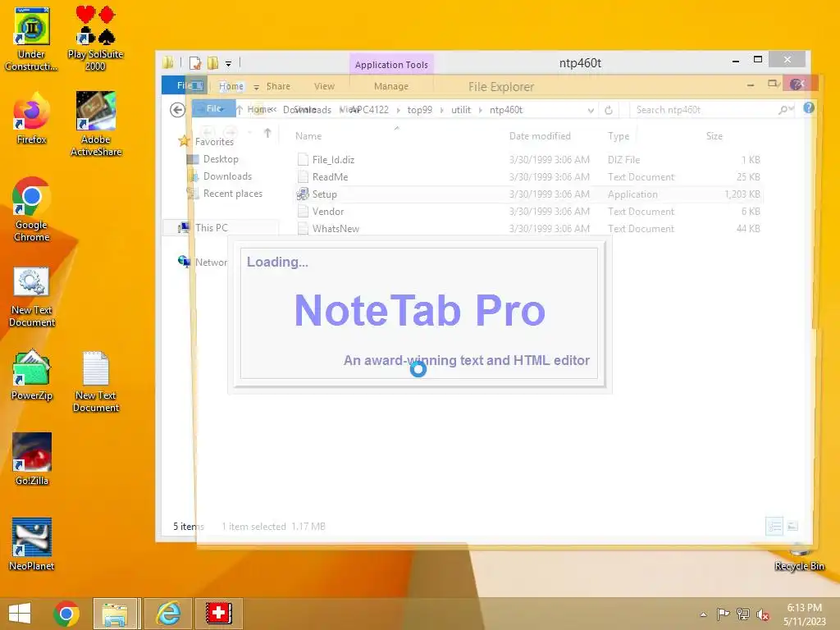Refresh the ntp460t folder view
This screenshot has width=840, height=630.
coord(609,110)
